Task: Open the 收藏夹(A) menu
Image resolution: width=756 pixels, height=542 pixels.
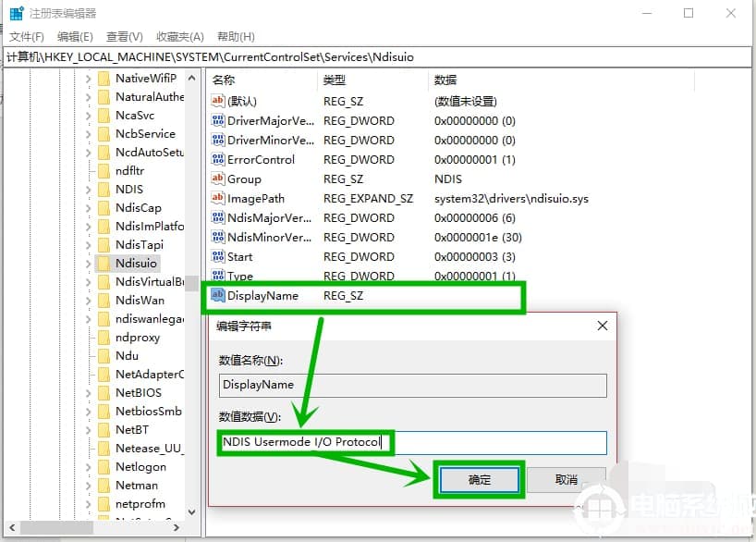Action: point(180,37)
